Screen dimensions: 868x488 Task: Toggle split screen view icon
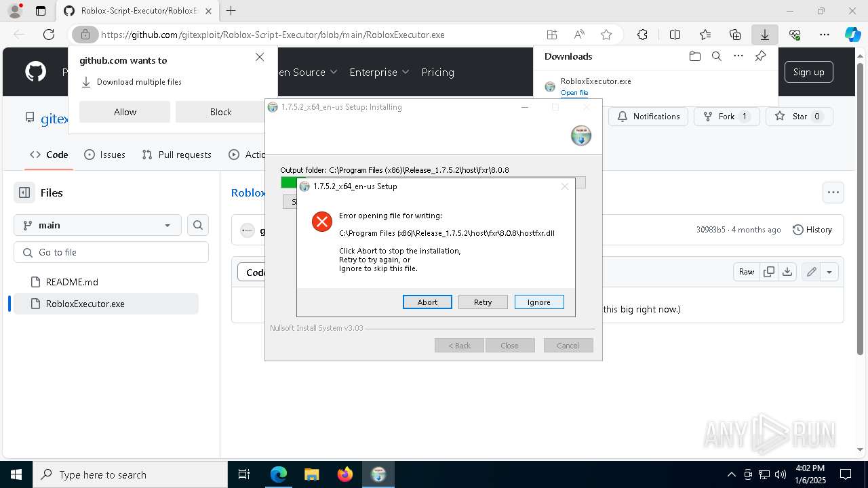click(x=675, y=35)
